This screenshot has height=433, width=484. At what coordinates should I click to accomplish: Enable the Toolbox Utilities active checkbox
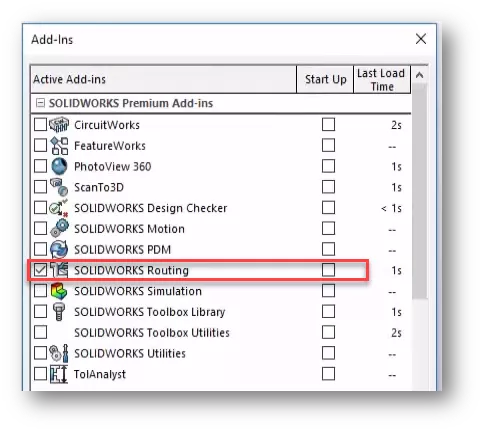point(40,332)
